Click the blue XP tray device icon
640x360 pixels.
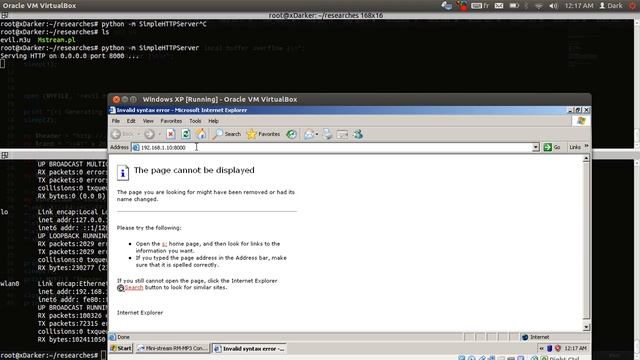[550, 349]
